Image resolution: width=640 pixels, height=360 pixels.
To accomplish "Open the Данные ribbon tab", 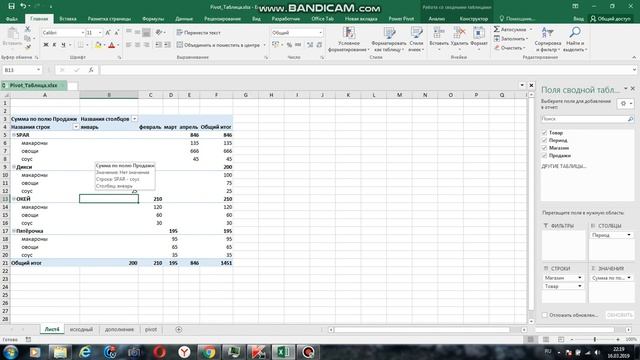I will [184, 19].
